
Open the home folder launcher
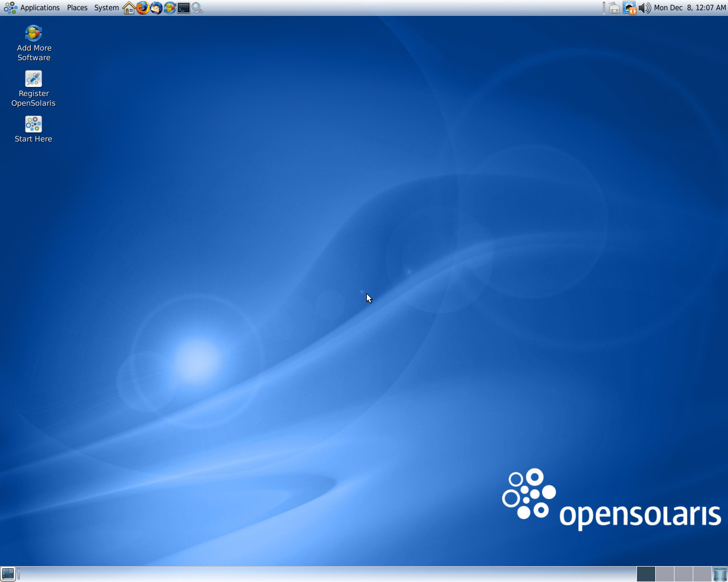pyautogui.click(x=129, y=7)
